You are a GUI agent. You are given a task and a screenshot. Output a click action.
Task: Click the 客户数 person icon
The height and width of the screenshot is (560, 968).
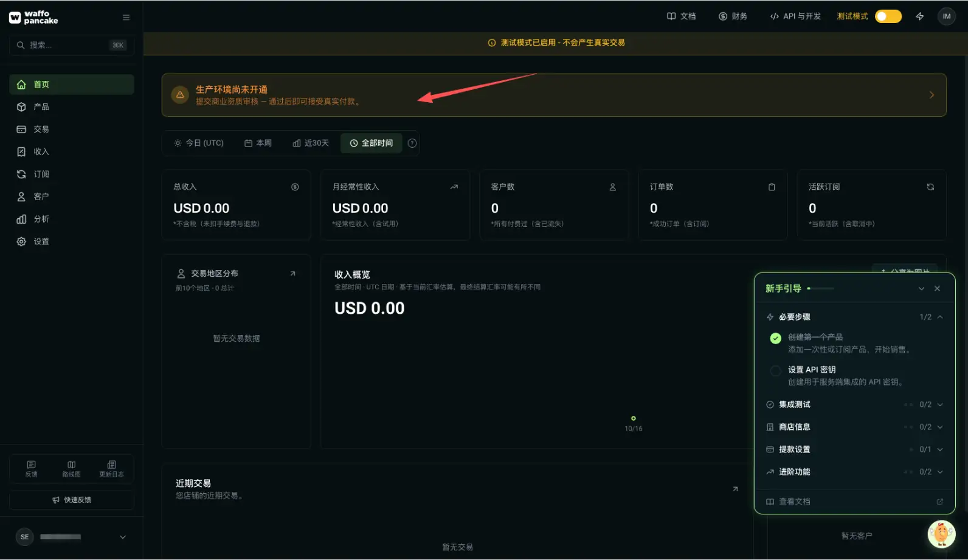(x=612, y=187)
